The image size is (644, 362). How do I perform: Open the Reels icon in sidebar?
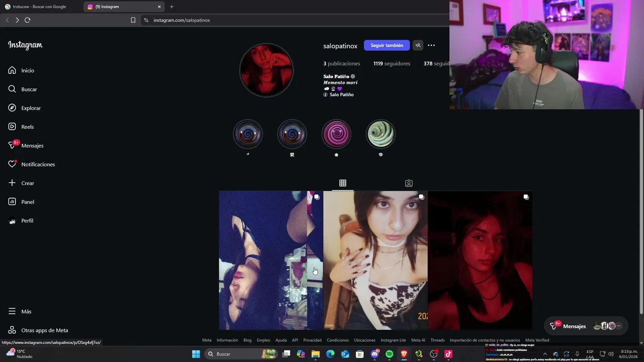[x=12, y=127]
